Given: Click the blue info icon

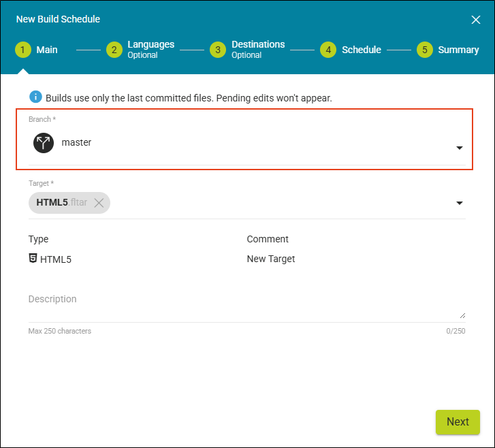Looking at the screenshot, I should tap(35, 97).
